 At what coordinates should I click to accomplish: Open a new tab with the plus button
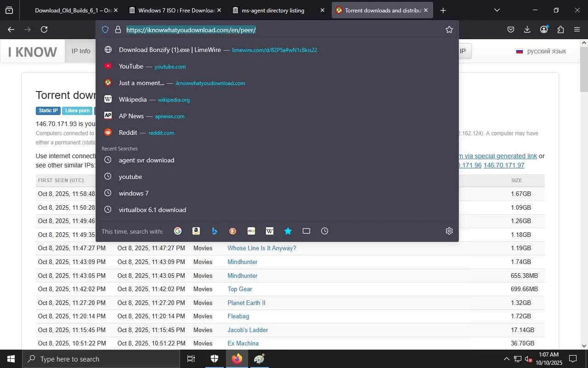click(443, 10)
